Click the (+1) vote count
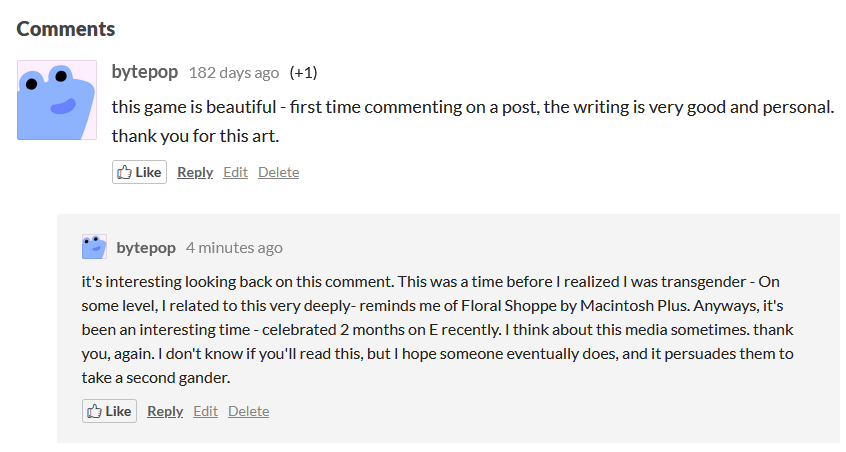 click(304, 72)
